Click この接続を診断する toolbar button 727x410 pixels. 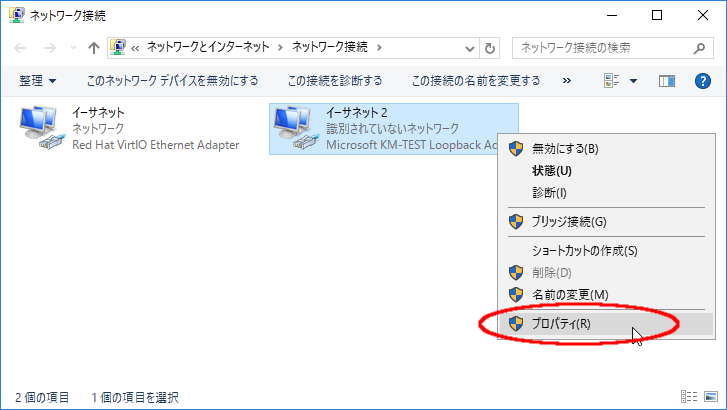pos(334,80)
